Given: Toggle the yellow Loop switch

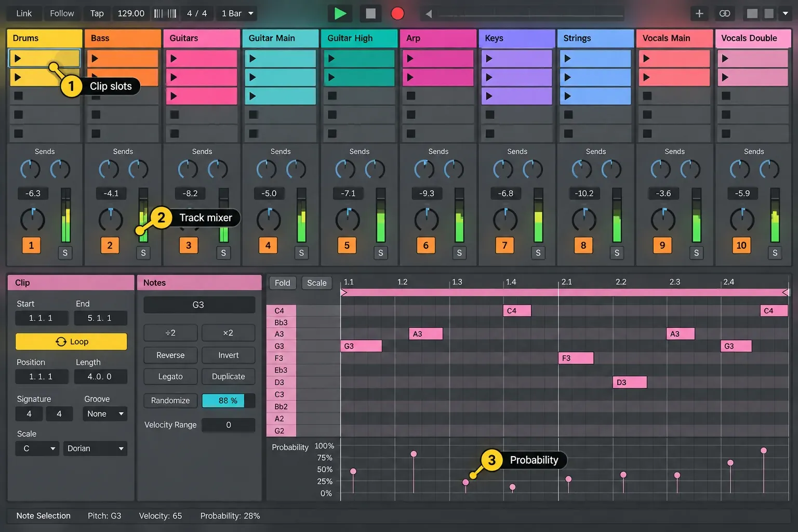Looking at the screenshot, I should coord(71,341).
